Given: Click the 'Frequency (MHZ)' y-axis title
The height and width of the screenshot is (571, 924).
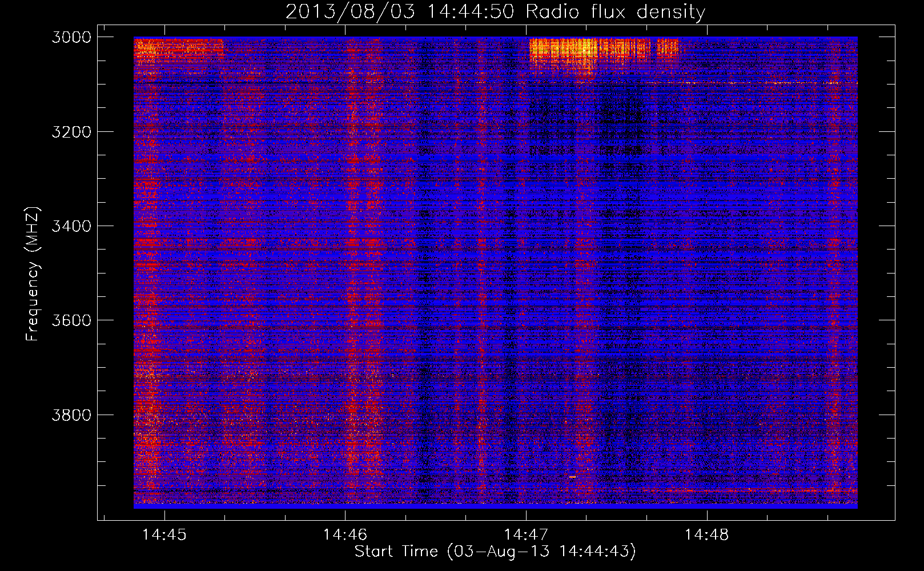Looking at the screenshot, I should click(x=33, y=274).
